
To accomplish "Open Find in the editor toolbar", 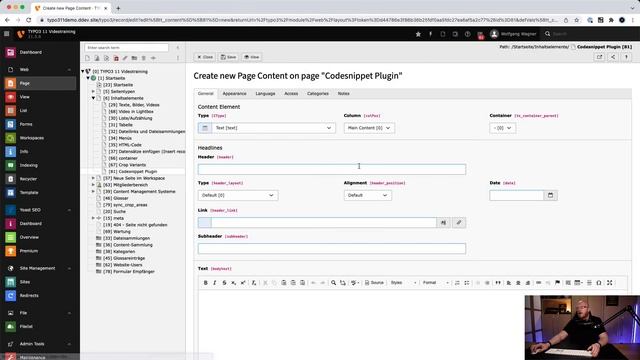I will [333, 283].
